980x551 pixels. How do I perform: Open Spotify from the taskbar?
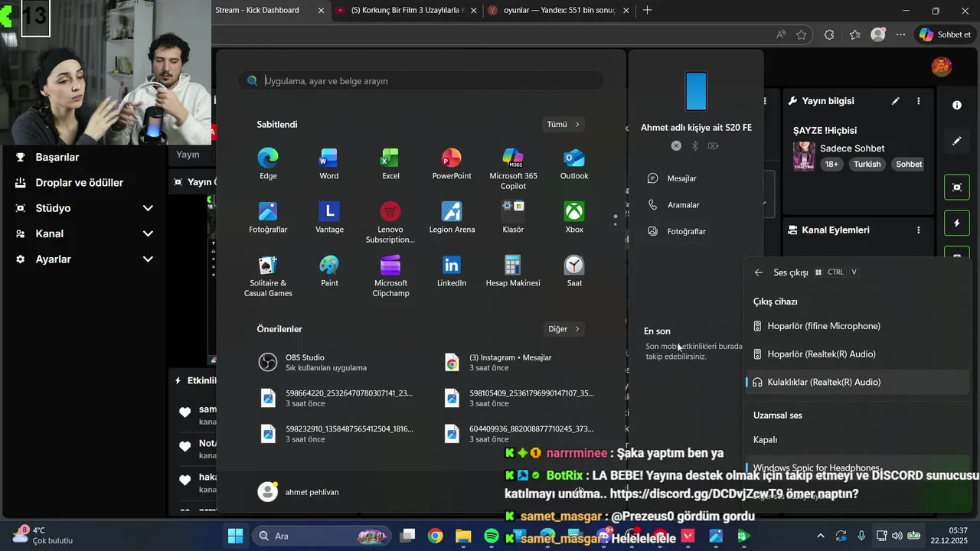click(x=492, y=536)
